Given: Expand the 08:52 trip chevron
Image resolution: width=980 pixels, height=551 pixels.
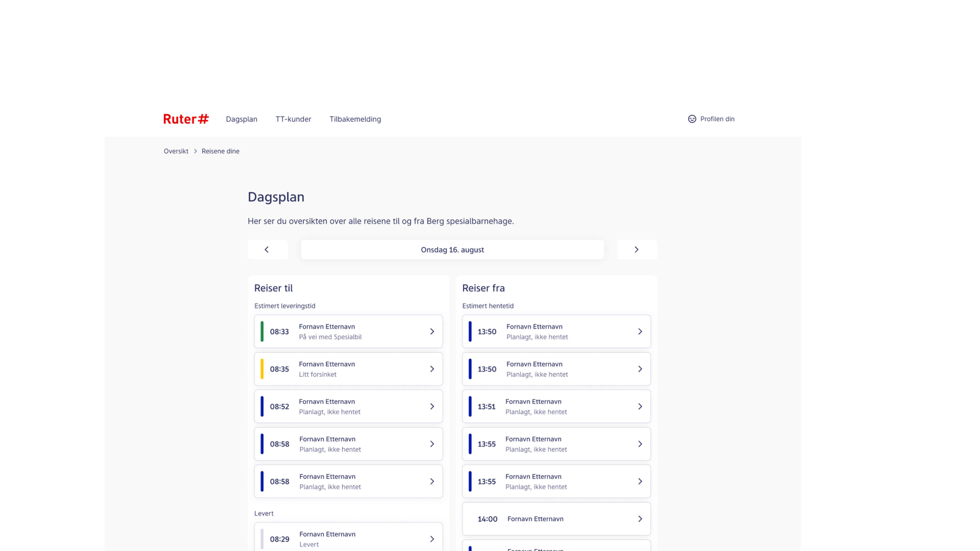Looking at the screenshot, I should (432, 406).
